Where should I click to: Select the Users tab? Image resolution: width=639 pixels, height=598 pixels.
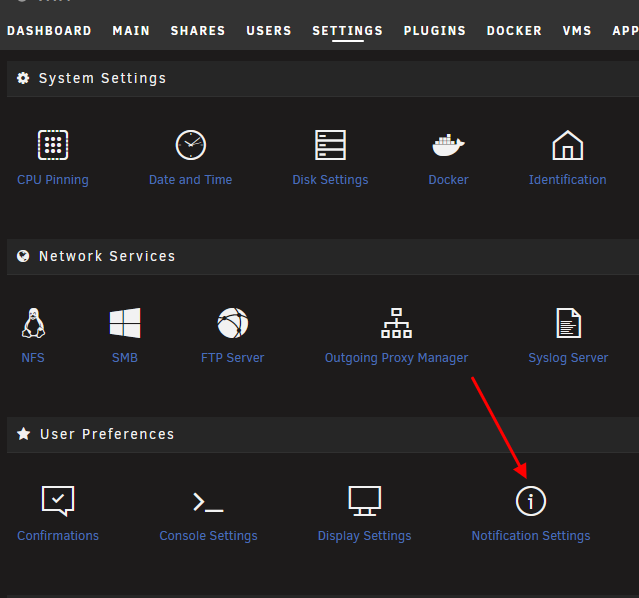tap(269, 31)
